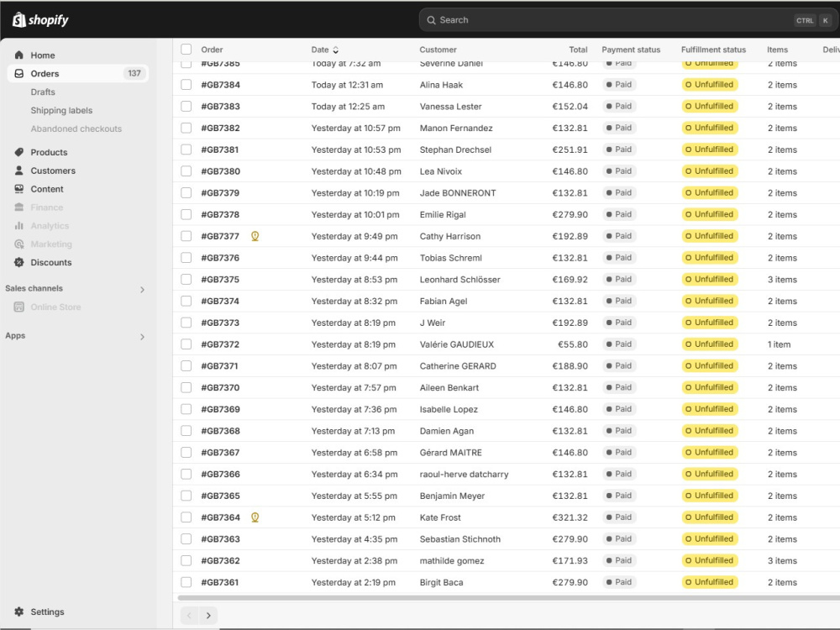Select the checkbox for #GB7364
Screen dimensions: 840x630
coord(186,517)
